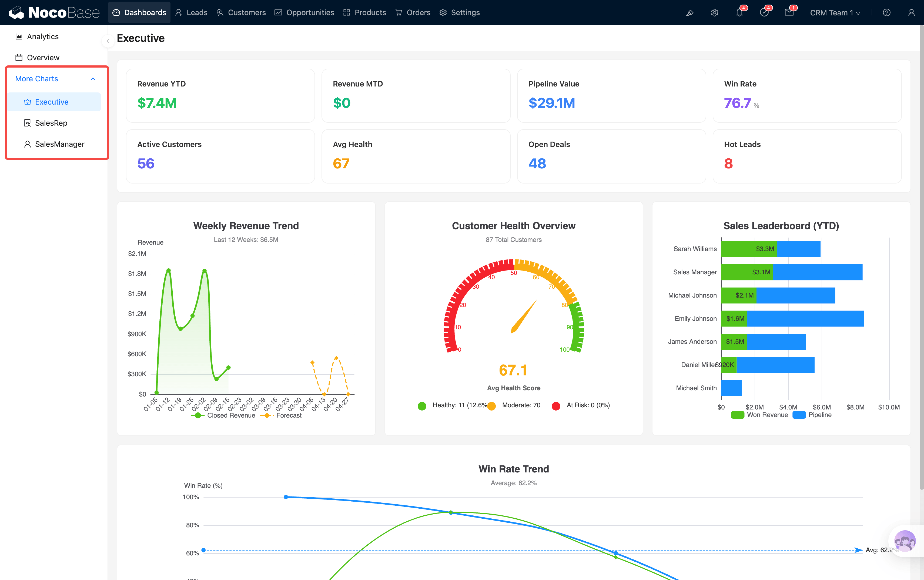Click the Hot Leads KPI card
924x580 pixels.
click(807, 156)
